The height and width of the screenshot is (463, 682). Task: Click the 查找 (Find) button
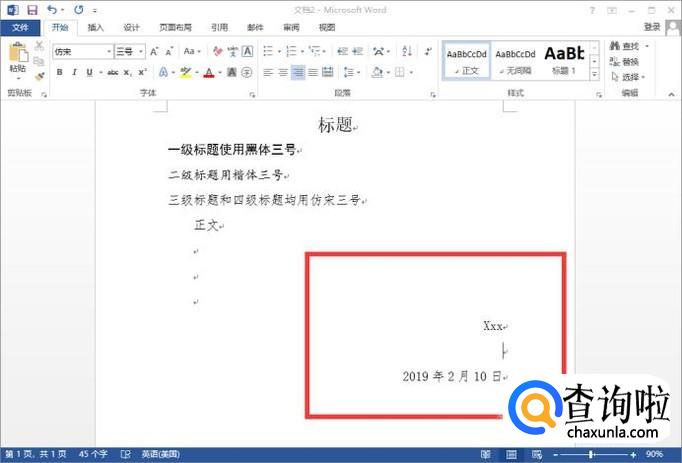tap(629, 46)
